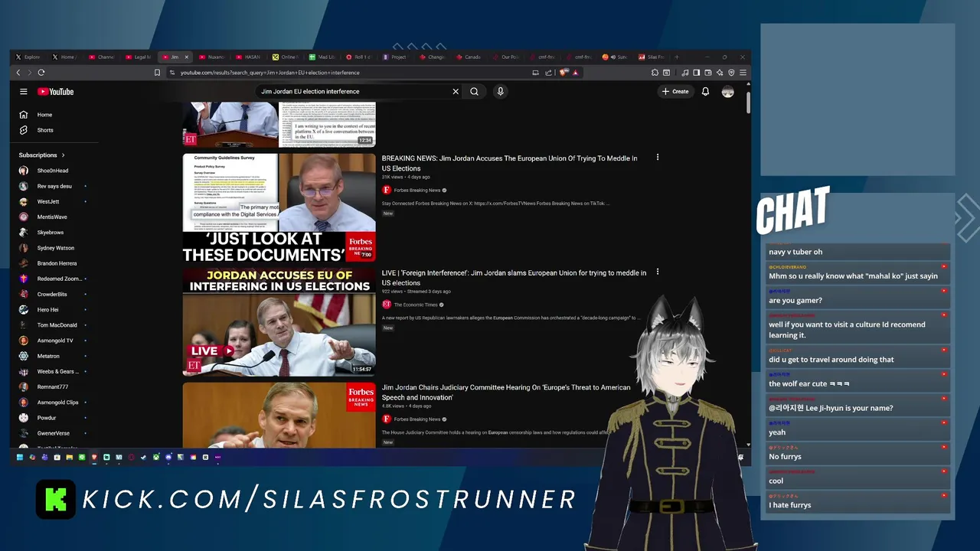Open the YouTube account avatar menu
Screen dimensions: 980x551
[728, 92]
